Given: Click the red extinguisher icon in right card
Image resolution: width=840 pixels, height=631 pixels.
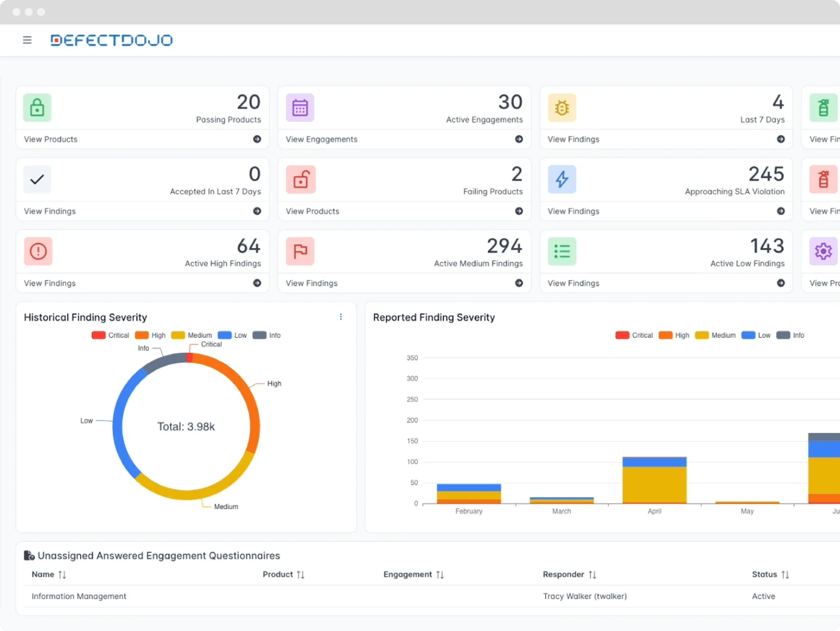Looking at the screenshot, I should 823,179.
